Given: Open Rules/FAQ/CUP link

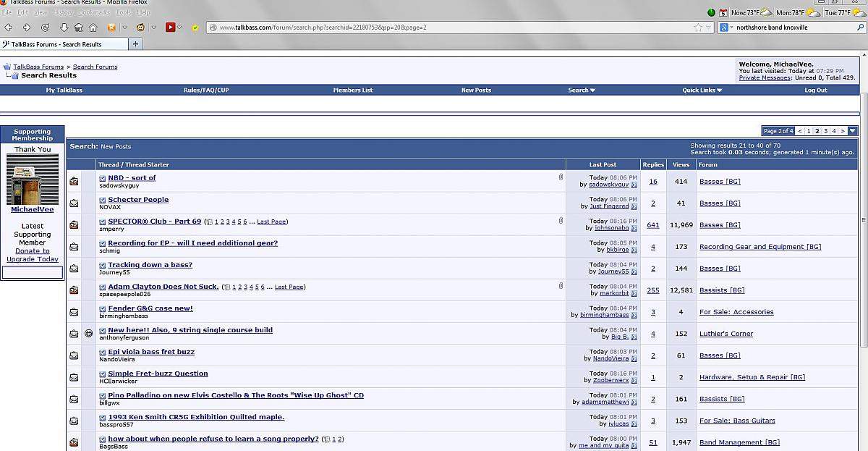Looking at the screenshot, I should tap(206, 90).
